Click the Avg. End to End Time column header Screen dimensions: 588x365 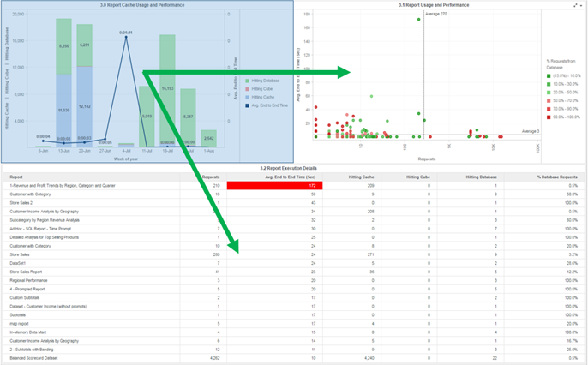click(x=288, y=177)
